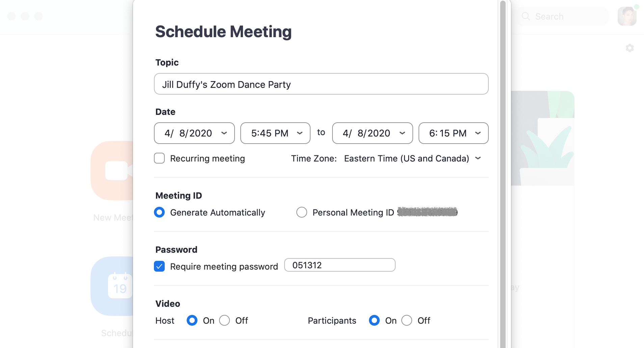Change the Eastern Time zone selector
644x348 pixels.
click(412, 158)
